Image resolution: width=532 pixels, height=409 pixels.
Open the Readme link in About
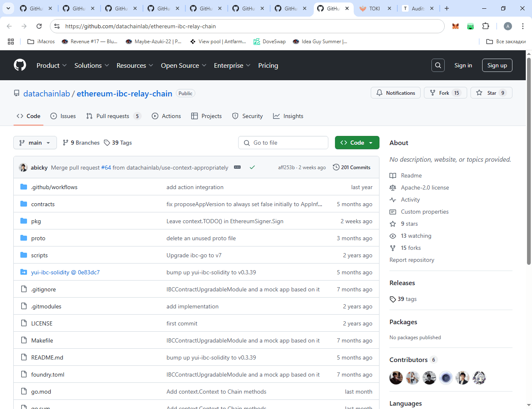(411, 175)
